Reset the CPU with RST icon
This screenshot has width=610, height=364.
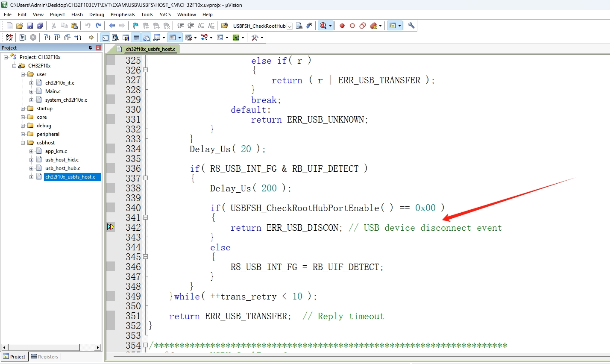pyautogui.click(x=9, y=38)
